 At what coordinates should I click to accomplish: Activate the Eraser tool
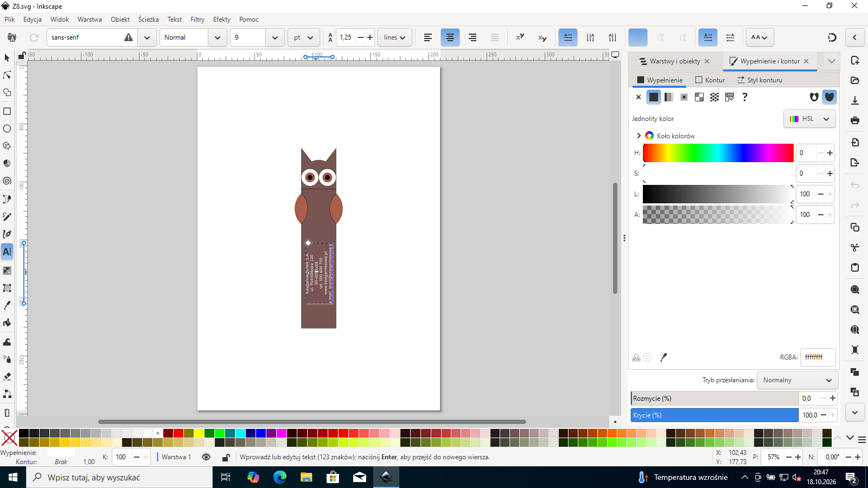(x=7, y=376)
